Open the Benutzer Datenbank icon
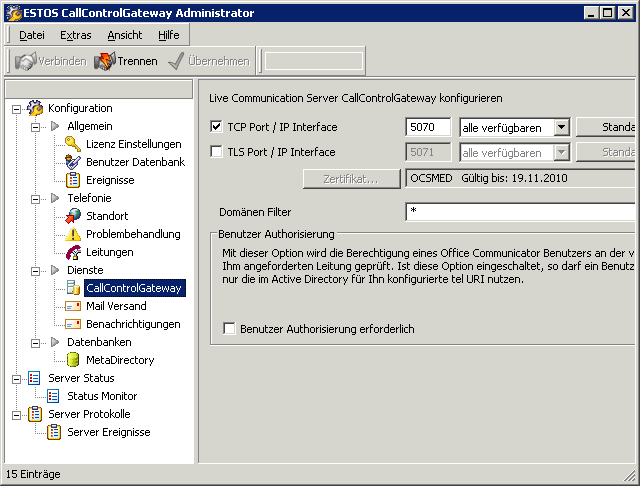640x486 pixels. (x=73, y=162)
